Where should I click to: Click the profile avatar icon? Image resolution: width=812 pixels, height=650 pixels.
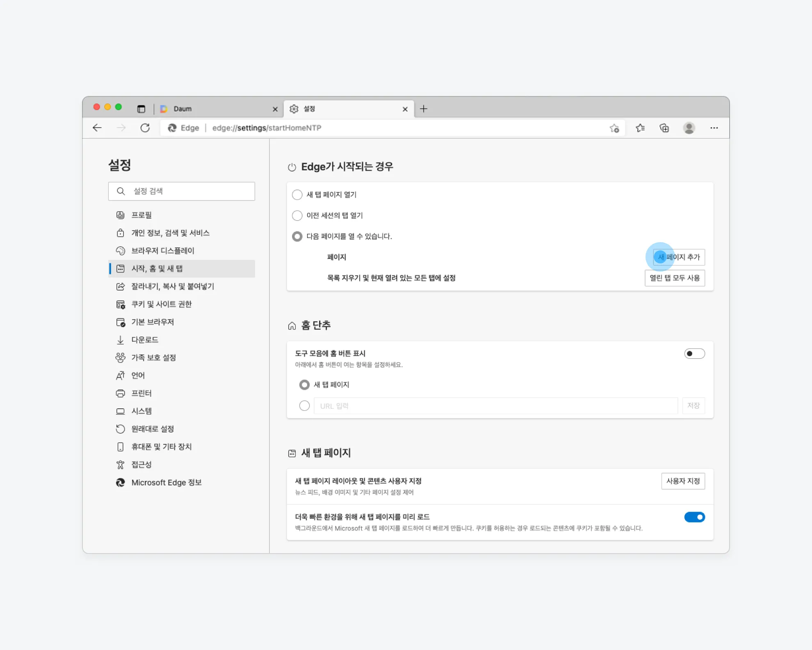pyautogui.click(x=689, y=128)
